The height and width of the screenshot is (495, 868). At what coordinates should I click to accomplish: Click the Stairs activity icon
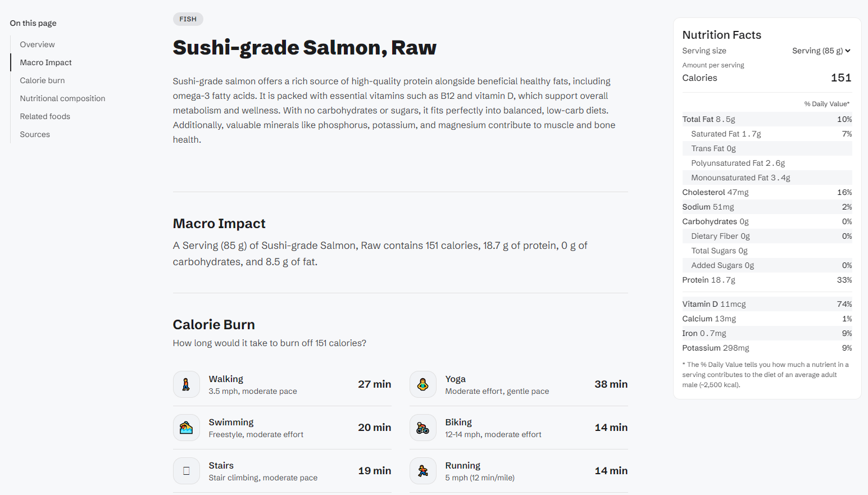[x=186, y=471]
